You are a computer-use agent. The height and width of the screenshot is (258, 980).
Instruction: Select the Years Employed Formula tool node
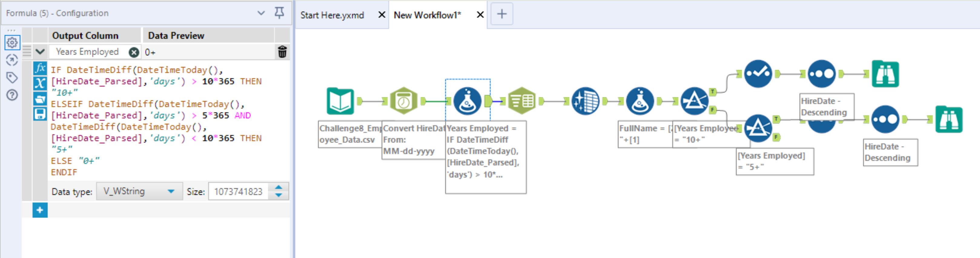pyautogui.click(x=467, y=101)
